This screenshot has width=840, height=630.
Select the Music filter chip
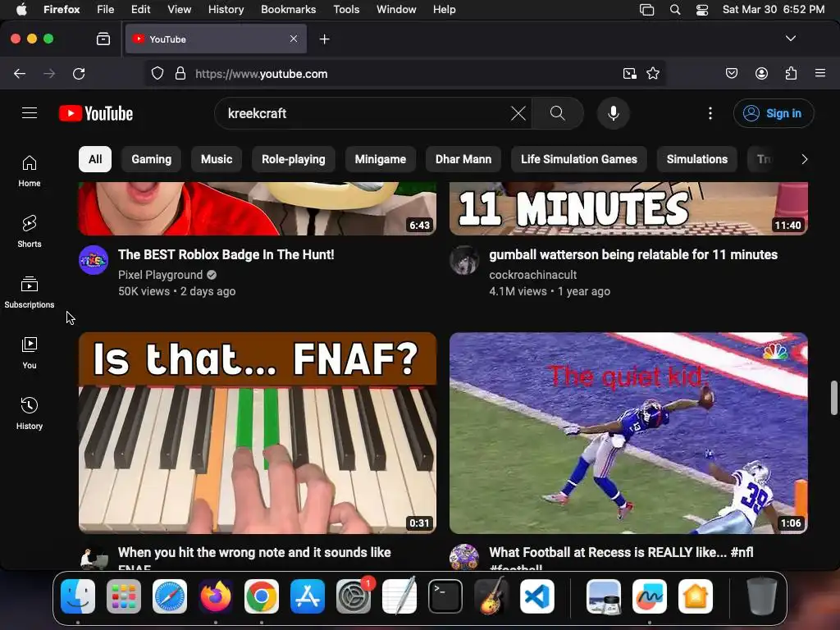[x=217, y=159]
